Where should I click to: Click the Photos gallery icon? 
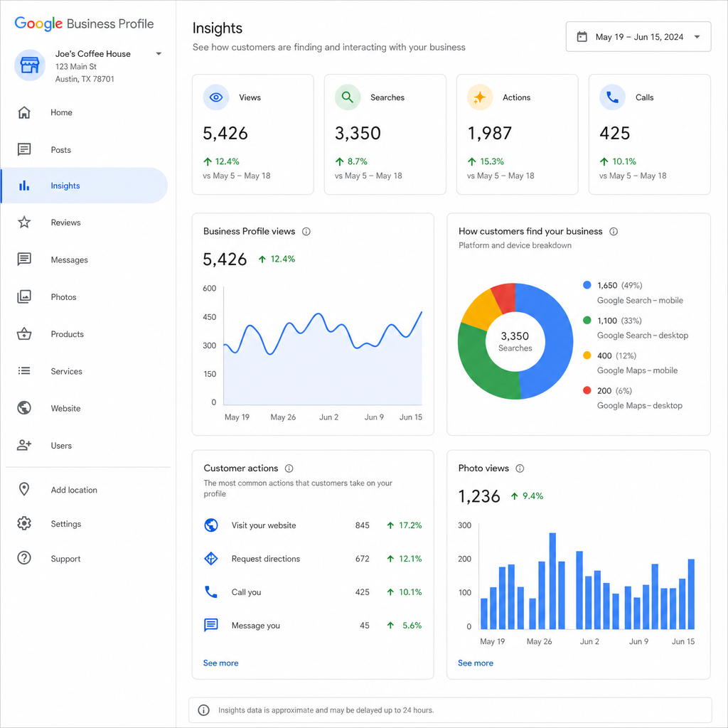[x=24, y=296]
